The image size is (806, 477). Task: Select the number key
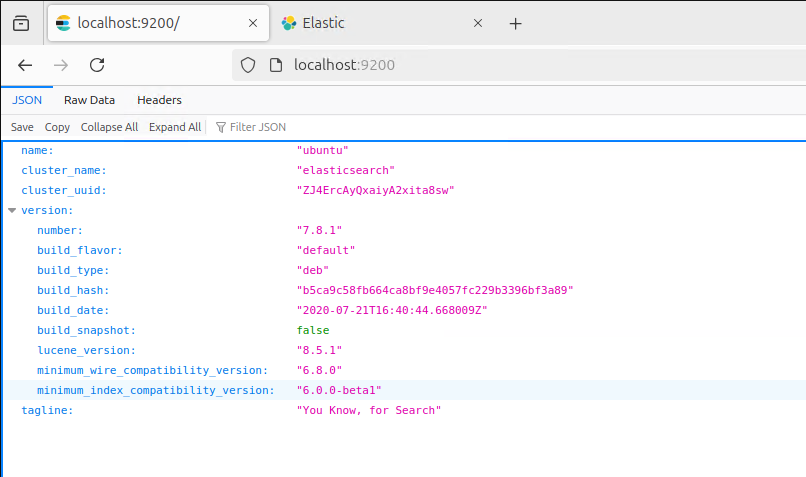tap(60, 231)
